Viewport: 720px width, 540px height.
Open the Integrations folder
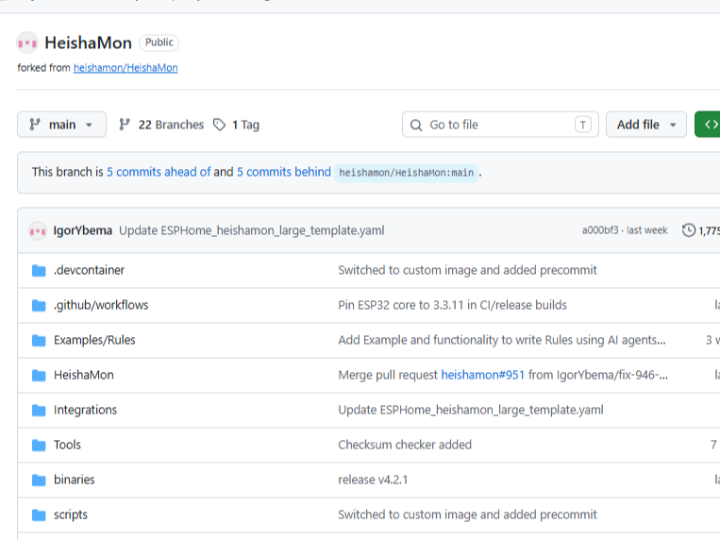85,410
